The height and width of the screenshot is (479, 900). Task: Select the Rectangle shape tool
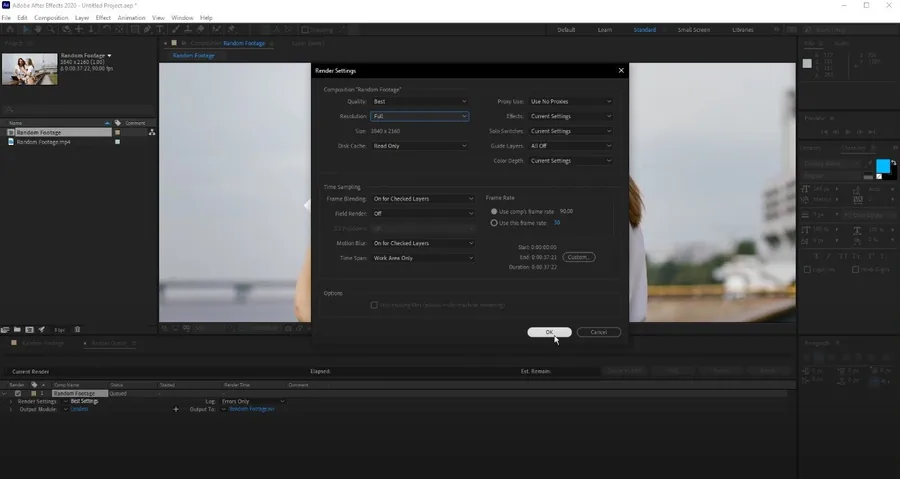pos(135,29)
